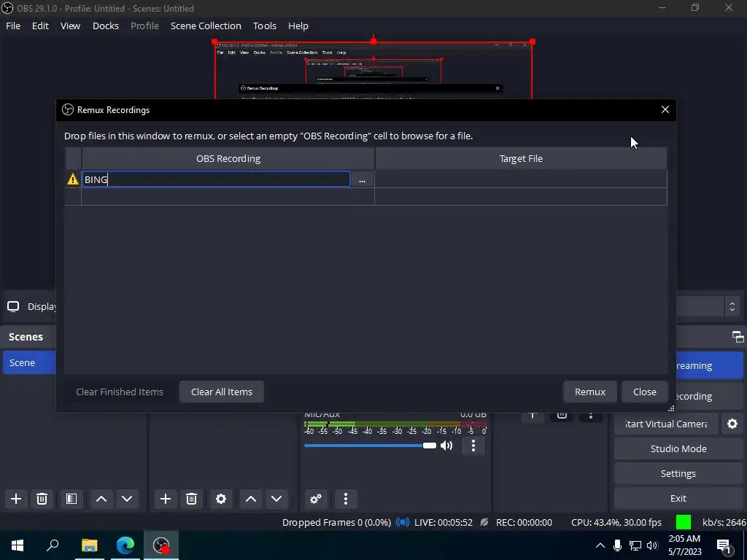Click the green connection status square
This screenshot has width=747, height=560.
pos(683,522)
